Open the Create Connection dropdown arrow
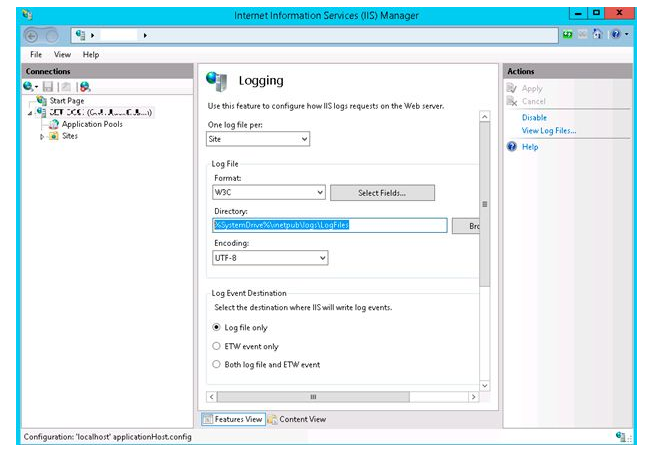 point(37,87)
